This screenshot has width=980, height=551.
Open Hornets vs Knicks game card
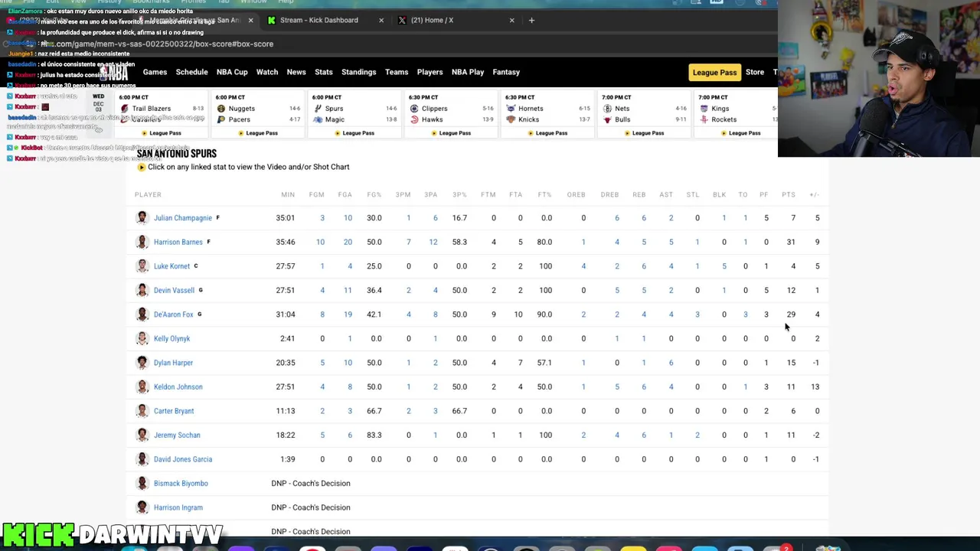click(x=548, y=114)
